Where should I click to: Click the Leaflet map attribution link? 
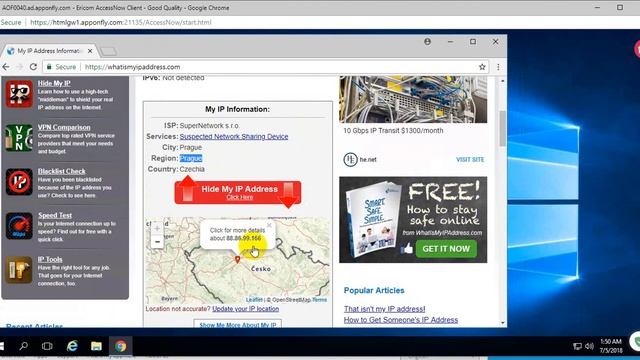[x=254, y=300]
